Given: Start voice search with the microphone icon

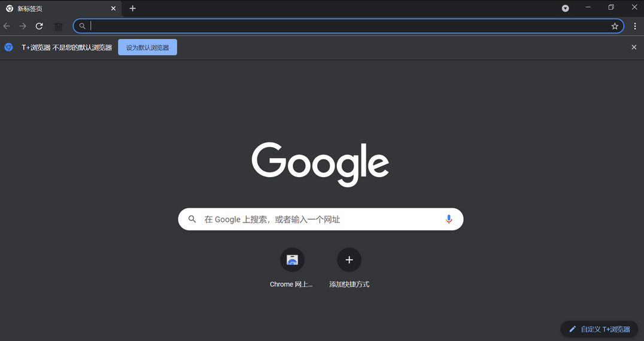Looking at the screenshot, I should tap(449, 219).
